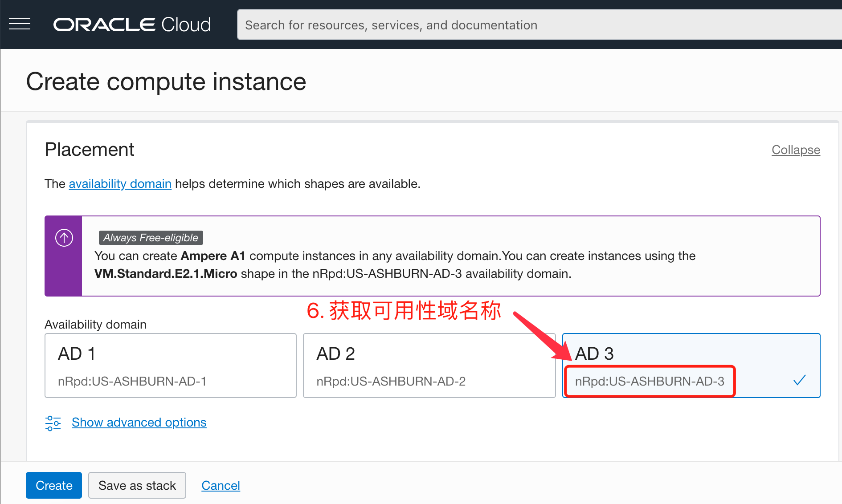Click the Oracle Cloud logo
This screenshot has width=842, height=504.
132,24
